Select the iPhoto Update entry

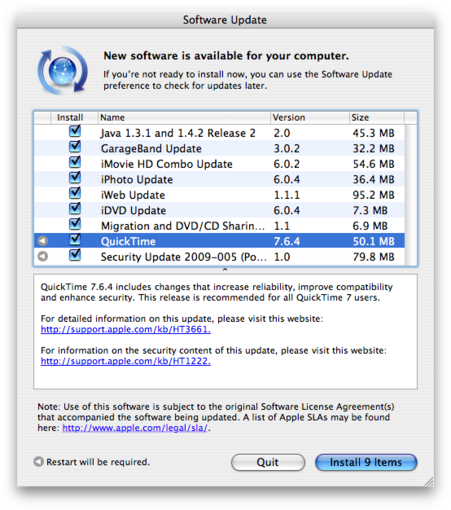137,180
